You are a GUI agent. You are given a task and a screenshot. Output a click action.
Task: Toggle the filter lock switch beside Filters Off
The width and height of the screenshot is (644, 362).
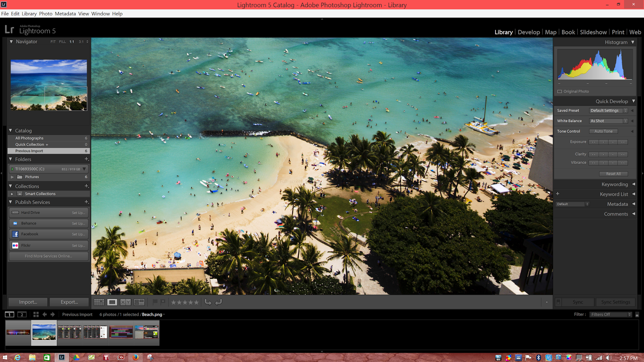pos(637,315)
